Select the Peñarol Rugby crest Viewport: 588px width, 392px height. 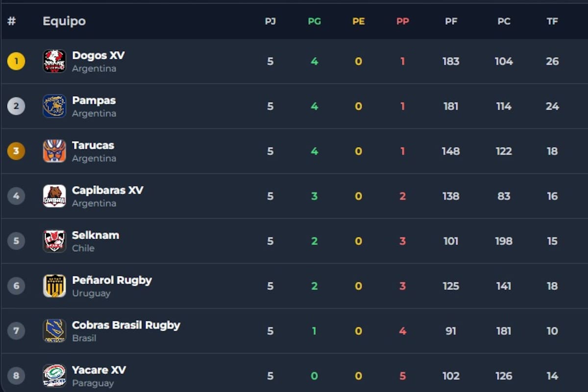coord(54,286)
